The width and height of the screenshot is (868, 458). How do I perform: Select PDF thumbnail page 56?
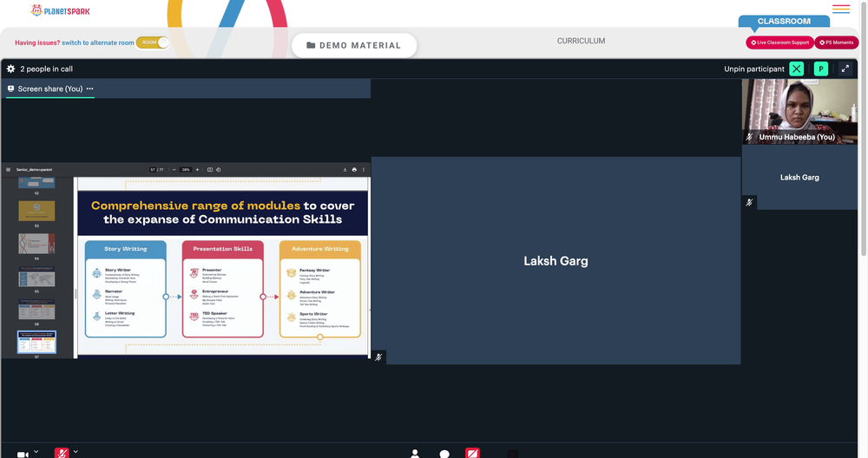point(36,310)
